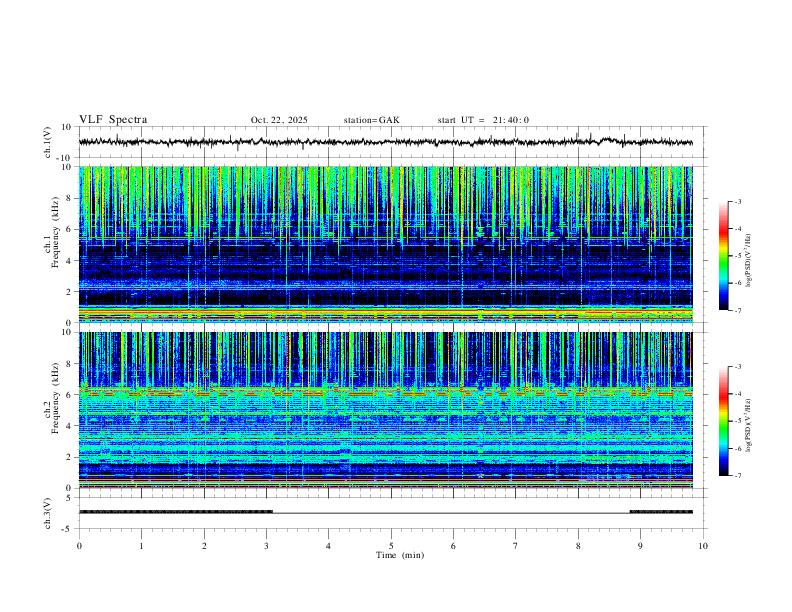Click the upper color bar's log(PSD) label

(x=749, y=261)
